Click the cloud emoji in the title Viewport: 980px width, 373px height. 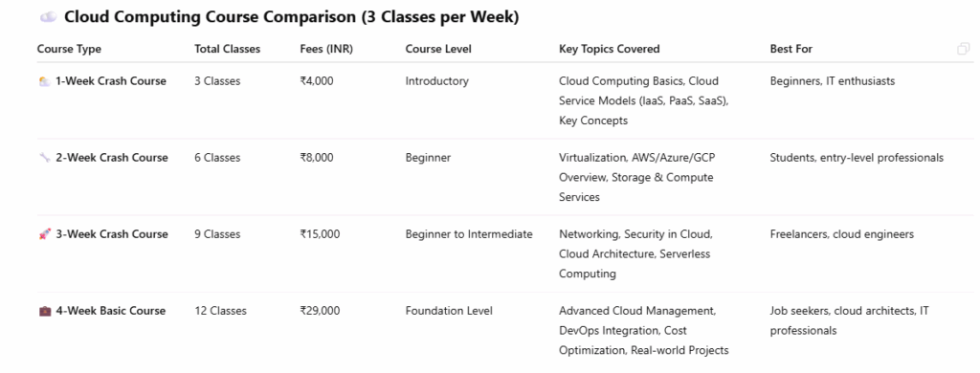(x=49, y=17)
